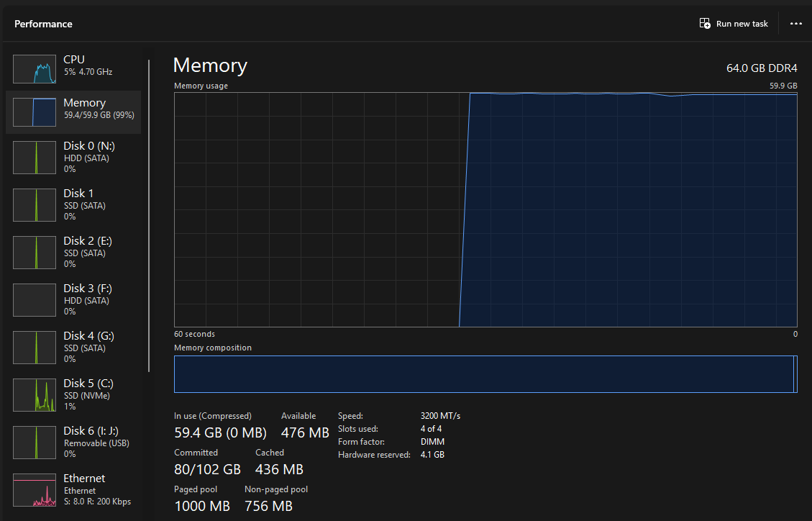Select the Memory mini graph thumbnail
Viewport: 812px width, 521px height.
(x=35, y=112)
